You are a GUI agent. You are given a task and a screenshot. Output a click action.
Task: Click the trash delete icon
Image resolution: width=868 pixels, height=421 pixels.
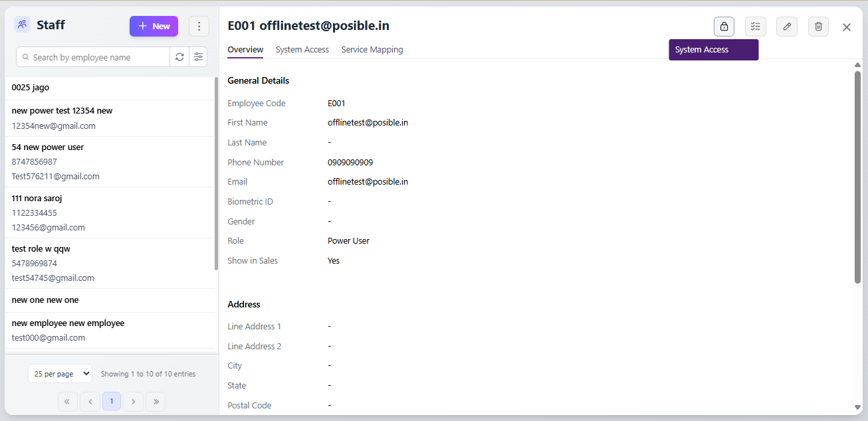pyautogui.click(x=818, y=27)
